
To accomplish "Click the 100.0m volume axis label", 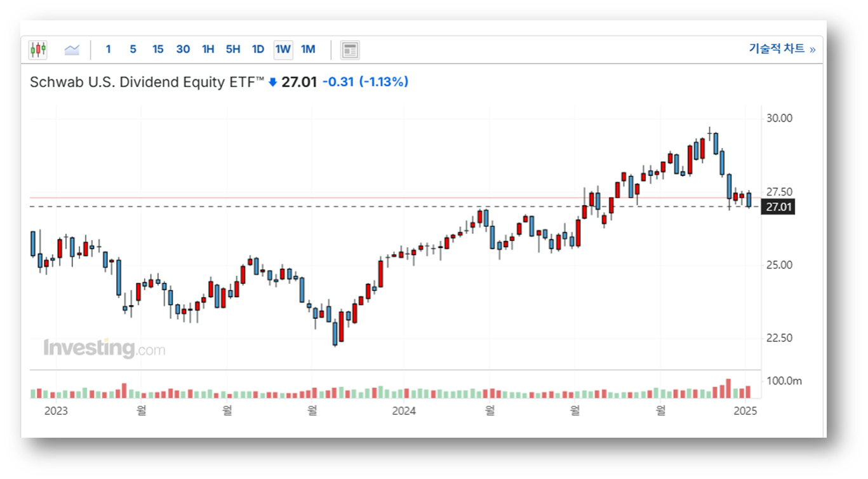I will click(x=784, y=381).
